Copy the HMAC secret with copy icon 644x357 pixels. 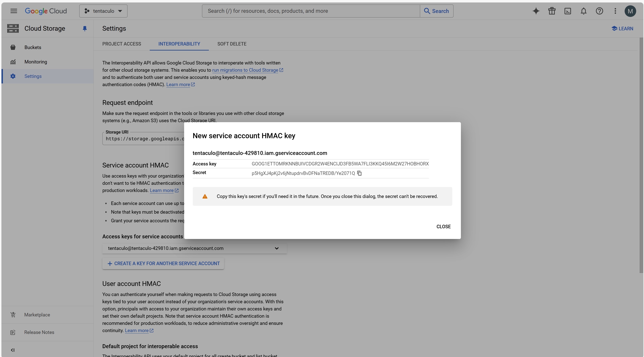coord(359,173)
